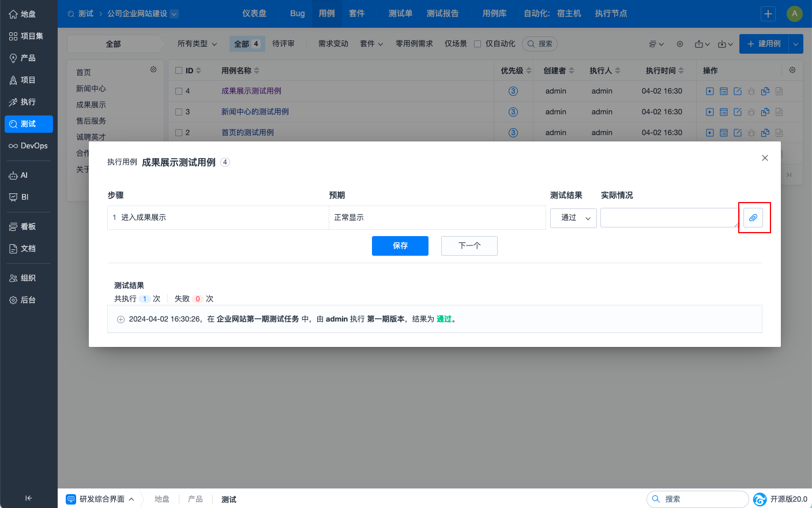The image size is (812, 508).
Task: Expand the test result history entry
Action: click(121, 319)
